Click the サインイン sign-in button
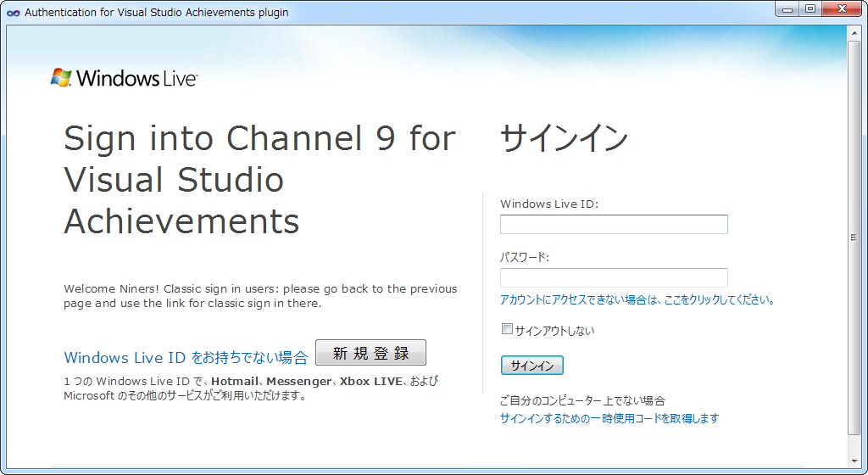The width and height of the screenshot is (868, 475). coord(532,366)
